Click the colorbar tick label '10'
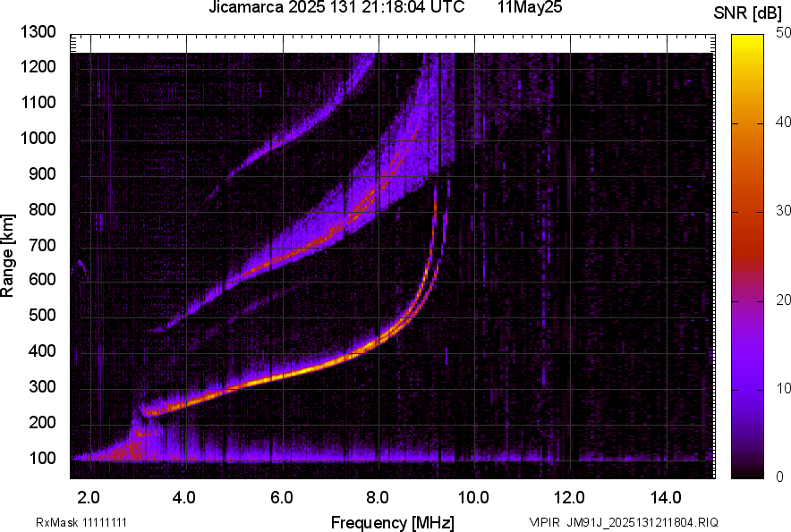Screen dimensions: 791x532 784,389
